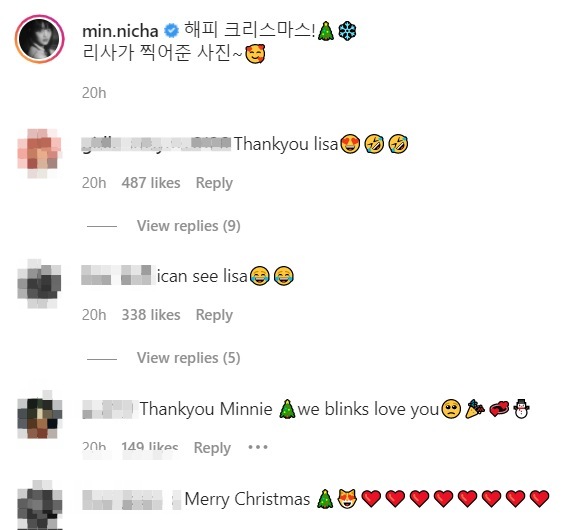The width and height of the screenshot is (575, 530).
Task: Open the 149 likes list
Action: [x=150, y=447]
